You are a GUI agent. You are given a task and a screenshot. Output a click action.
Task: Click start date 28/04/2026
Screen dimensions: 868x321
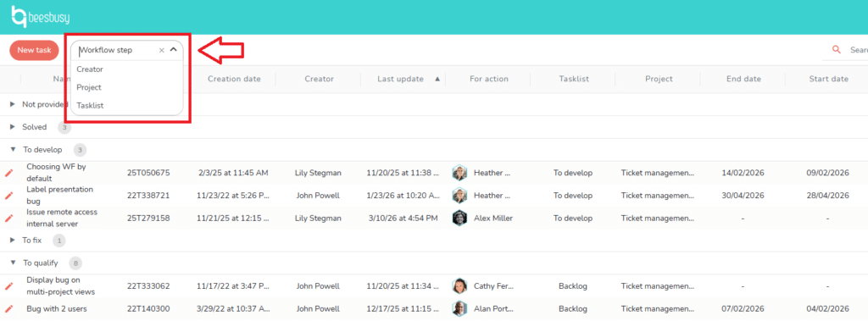pyautogui.click(x=827, y=196)
